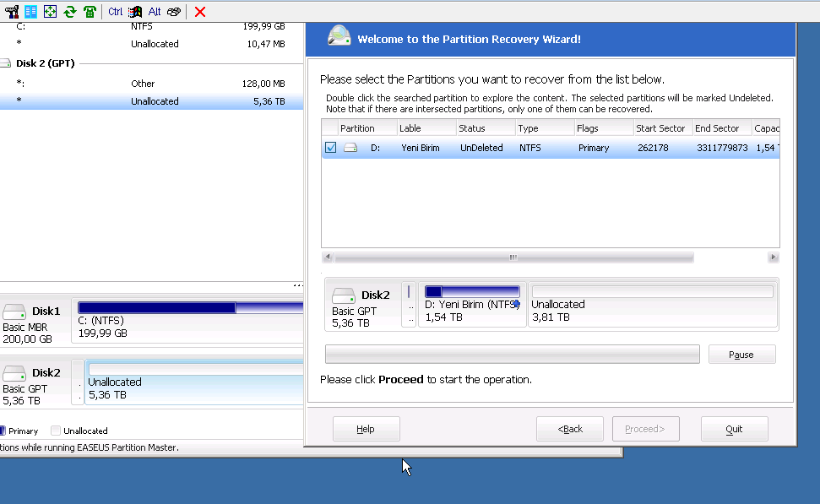Click the green telephone toolbar icon
The height and width of the screenshot is (504, 820).
(89, 11)
